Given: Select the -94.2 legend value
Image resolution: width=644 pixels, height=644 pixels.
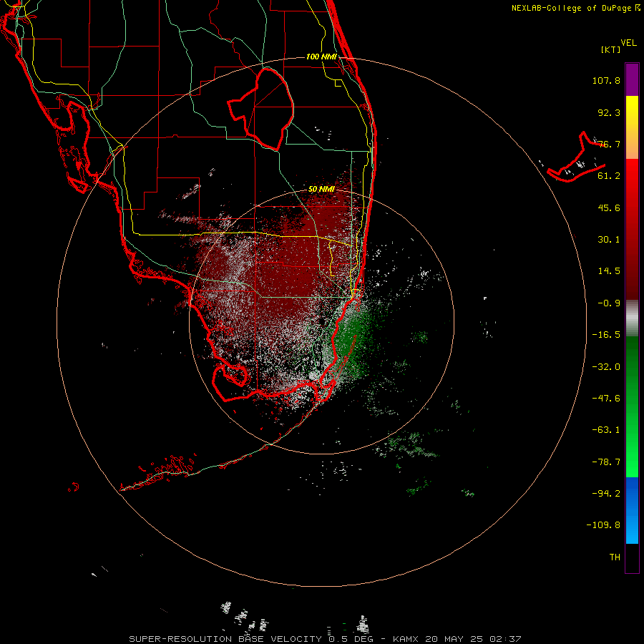Looking at the screenshot, I should 606,493.
